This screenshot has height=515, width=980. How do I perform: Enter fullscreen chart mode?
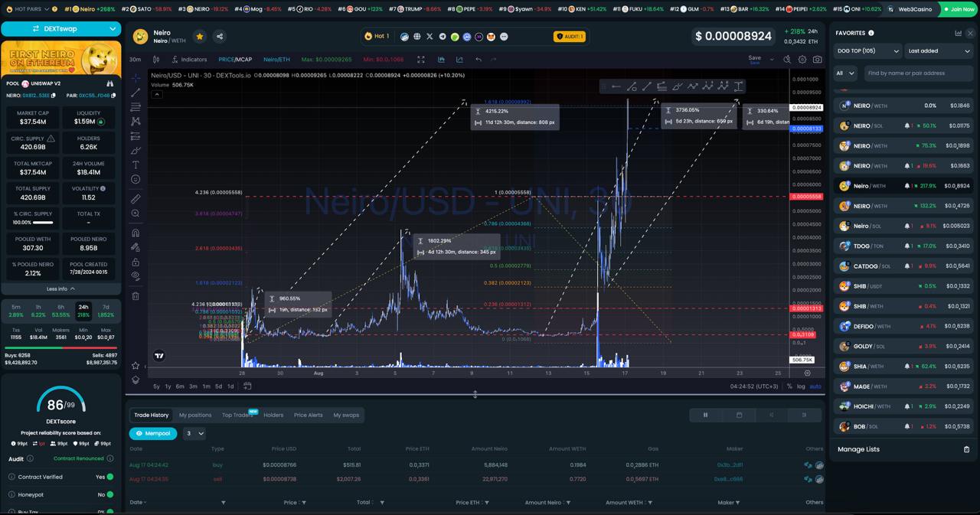point(420,59)
